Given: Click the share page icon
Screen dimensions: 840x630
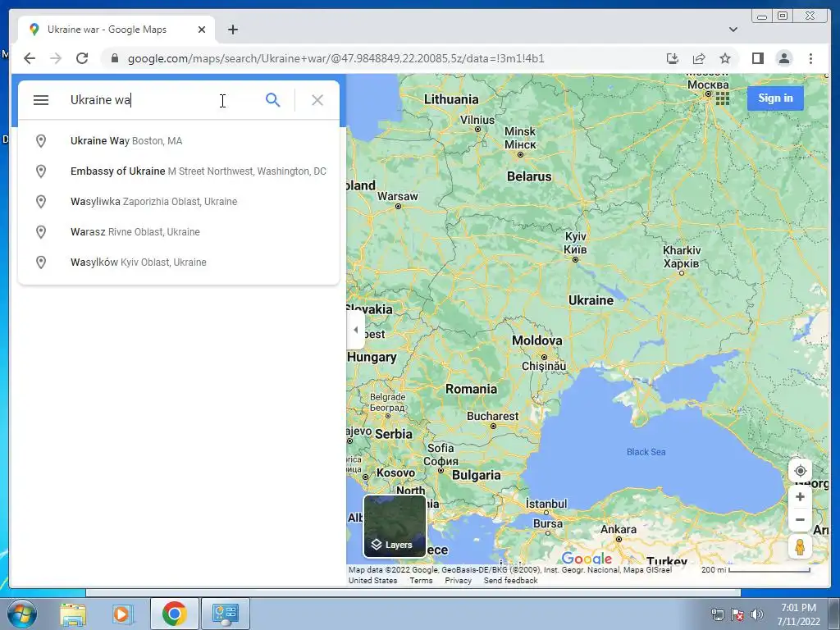Looking at the screenshot, I should coord(699,58).
